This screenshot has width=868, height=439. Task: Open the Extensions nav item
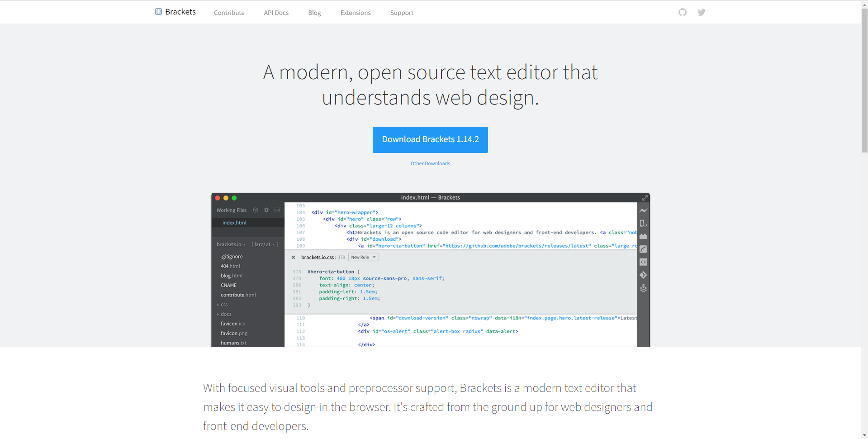[x=356, y=13]
